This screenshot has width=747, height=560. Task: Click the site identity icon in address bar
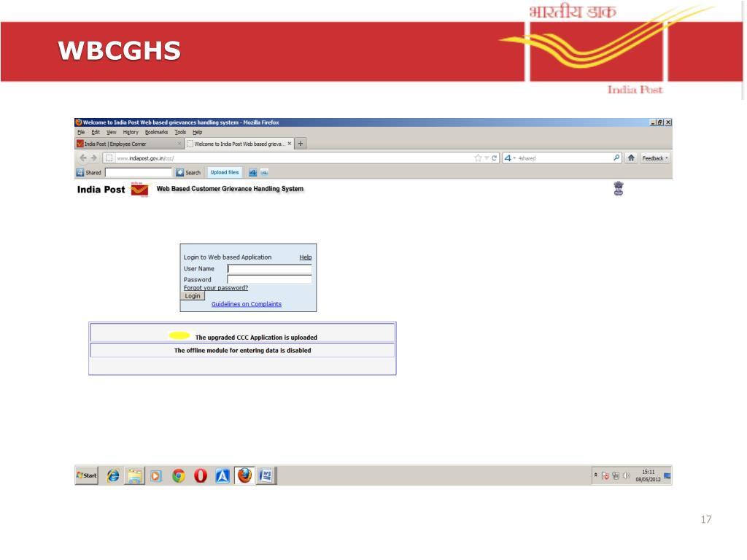click(109, 158)
